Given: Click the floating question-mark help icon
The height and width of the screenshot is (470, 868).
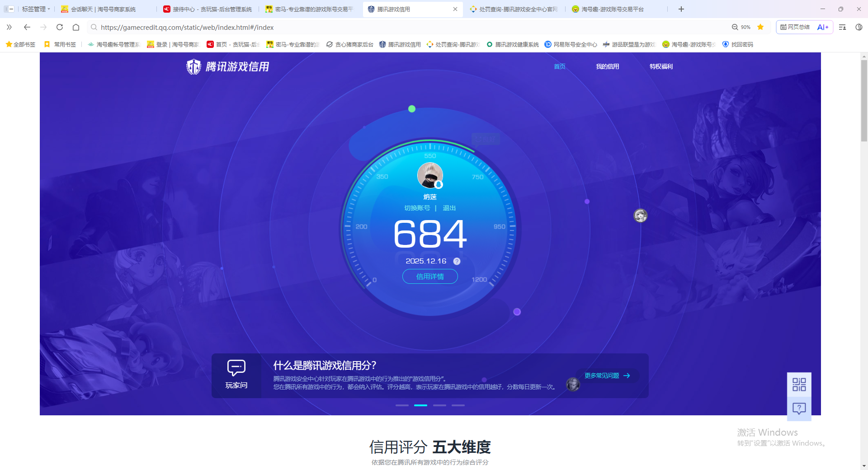Looking at the screenshot, I should pos(798,408).
